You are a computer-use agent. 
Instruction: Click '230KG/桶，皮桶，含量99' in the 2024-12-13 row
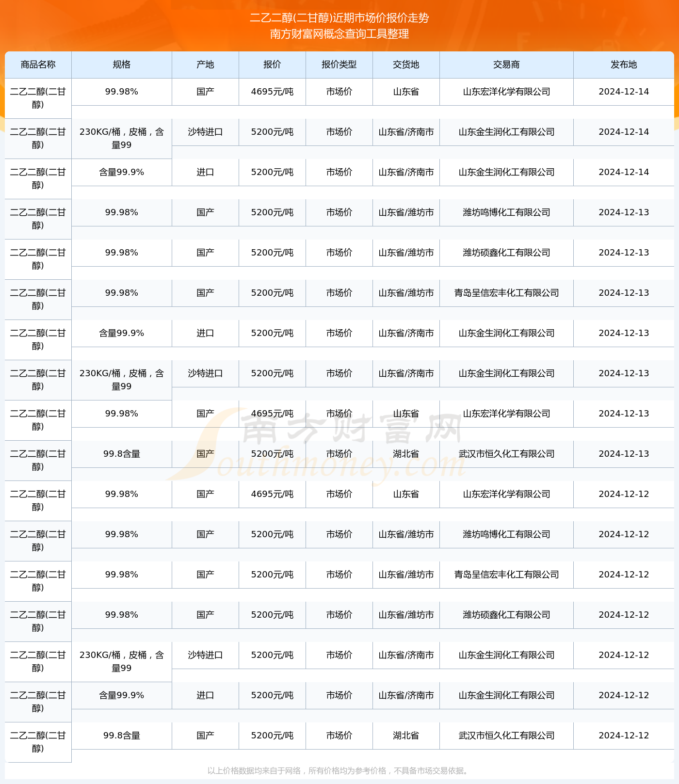tap(122, 380)
